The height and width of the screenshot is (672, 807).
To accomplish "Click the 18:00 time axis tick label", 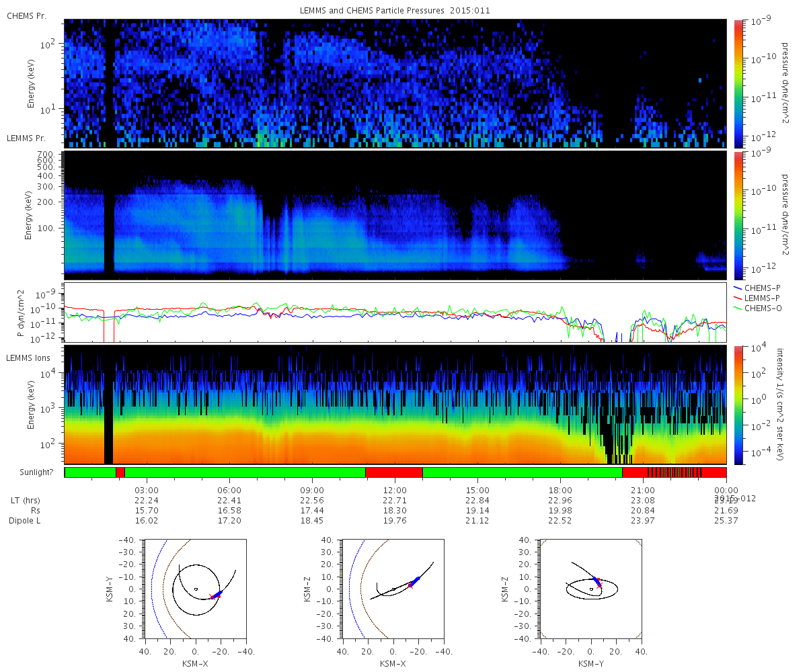I will (560, 490).
